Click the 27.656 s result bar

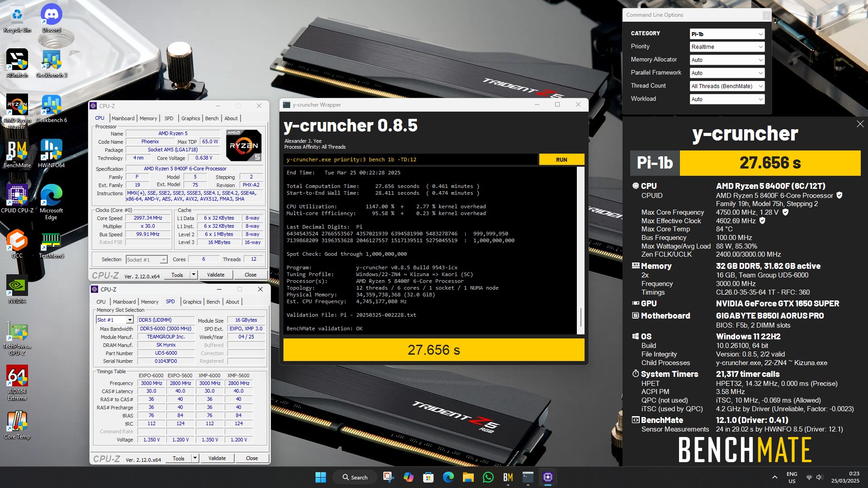[x=434, y=350]
